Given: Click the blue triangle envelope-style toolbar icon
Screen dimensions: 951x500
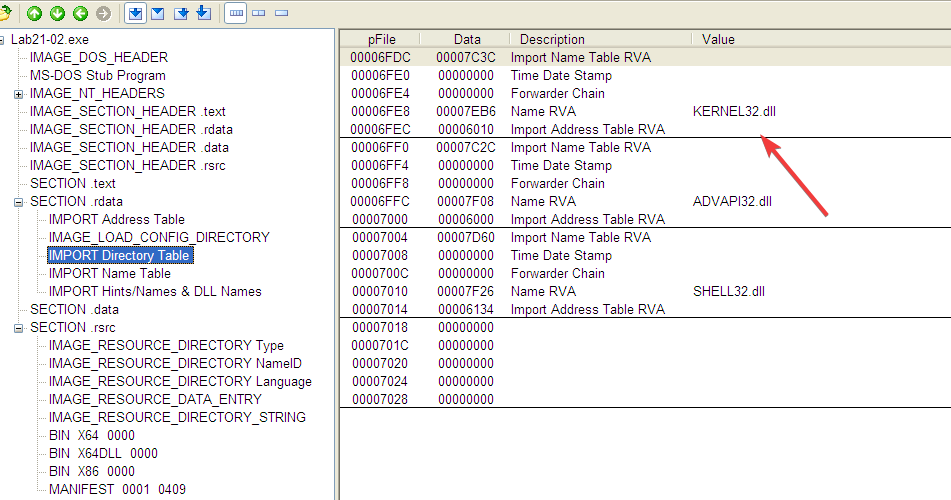Looking at the screenshot, I should click(158, 13).
